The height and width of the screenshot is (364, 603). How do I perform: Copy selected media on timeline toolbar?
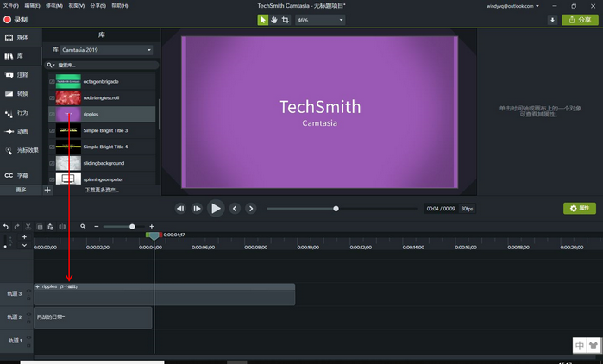tap(40, 227)
